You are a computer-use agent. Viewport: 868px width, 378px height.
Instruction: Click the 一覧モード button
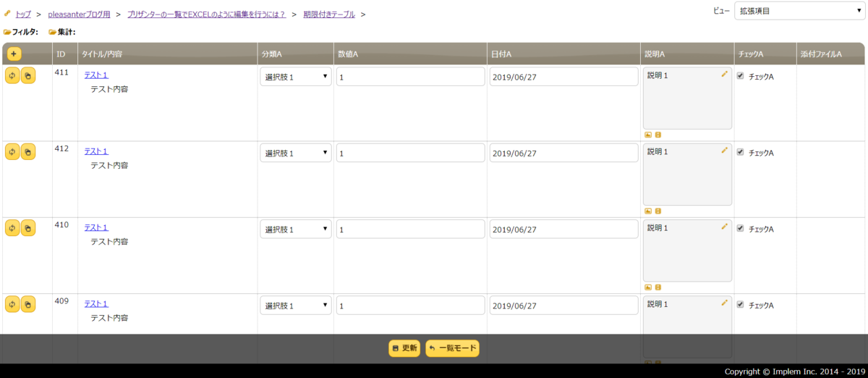pyautogui.click(x=452, y=348)
